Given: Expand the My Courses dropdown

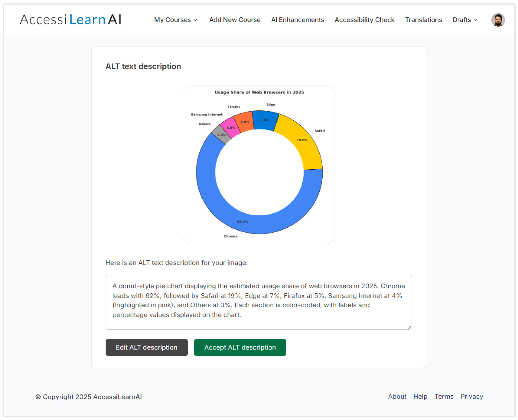Looking at the screenshot, I should pos(175,20).
